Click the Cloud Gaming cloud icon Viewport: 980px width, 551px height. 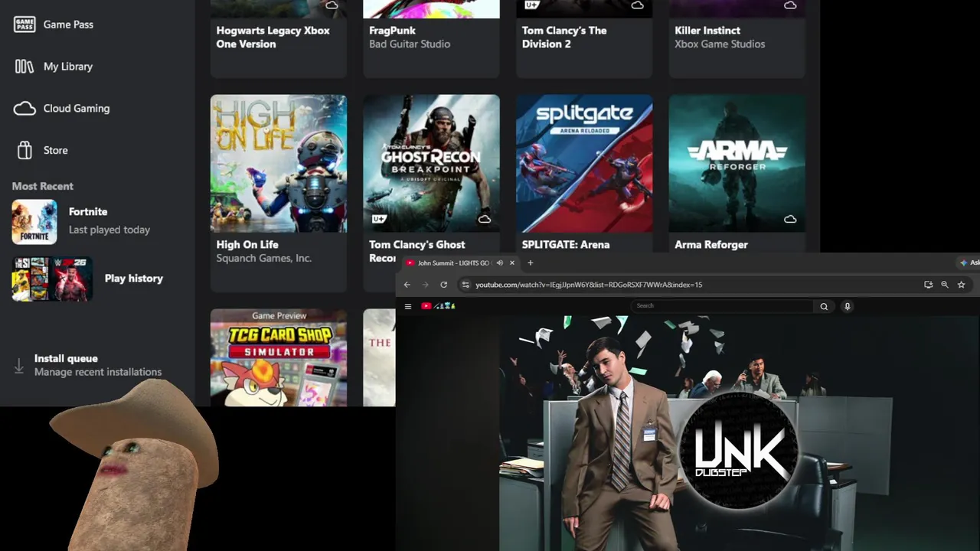click(x=24, y=109)
